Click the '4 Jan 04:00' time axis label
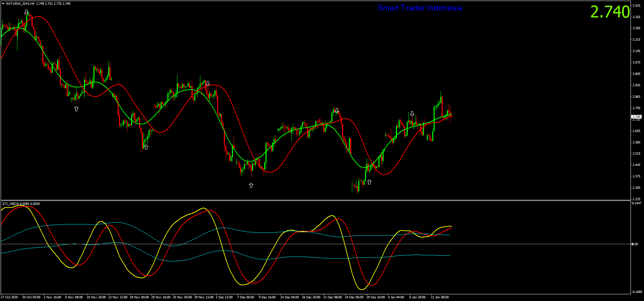This screenshot has height=301, width=644. pyautogui.click(x=396, y=297)
